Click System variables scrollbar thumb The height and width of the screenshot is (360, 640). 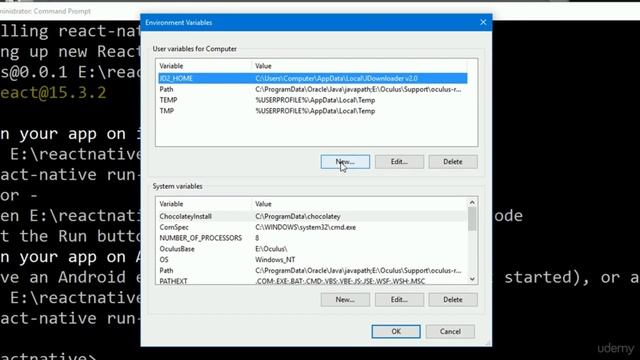pyautogui.click(x=472, y=219)
